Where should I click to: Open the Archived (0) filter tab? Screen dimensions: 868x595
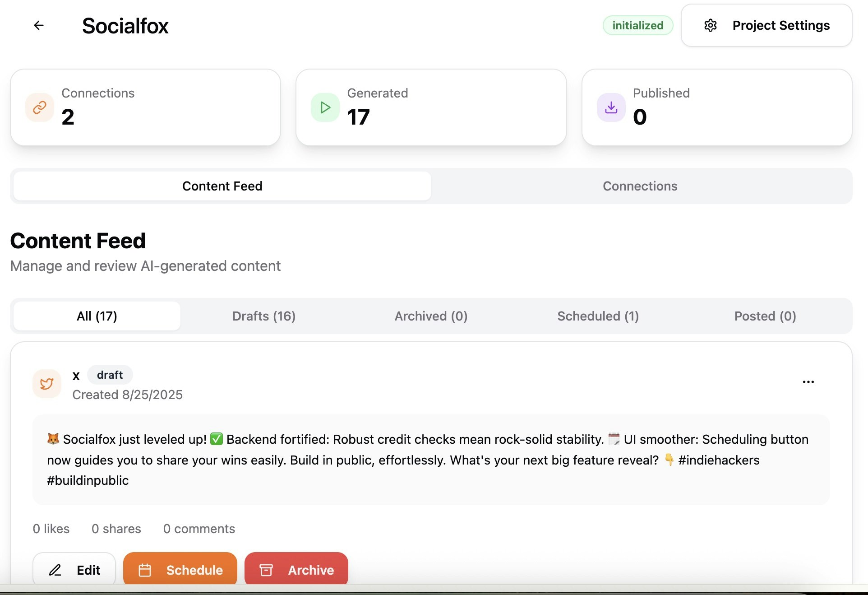point(431,316)
